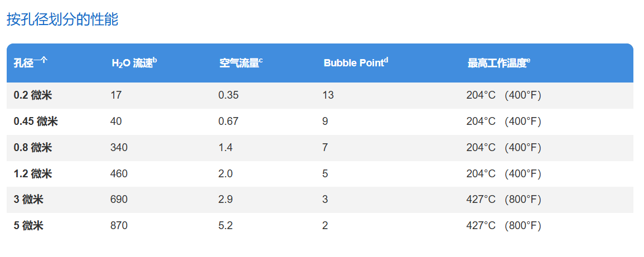644x257 pixels.
Task: Select the 1.2 微米 row label
Action: click(33, 174)
